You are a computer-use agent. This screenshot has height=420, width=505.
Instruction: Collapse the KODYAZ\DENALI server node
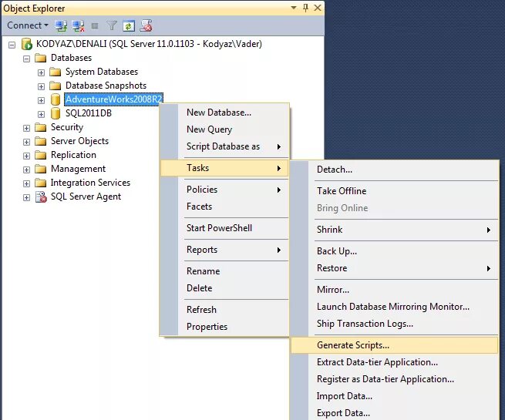[12, 45]
